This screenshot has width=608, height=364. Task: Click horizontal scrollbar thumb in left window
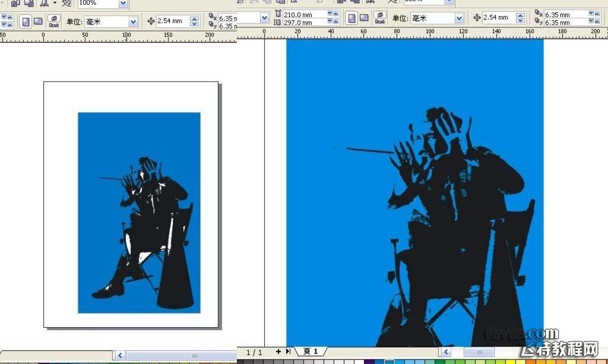(x=182, y=355)
